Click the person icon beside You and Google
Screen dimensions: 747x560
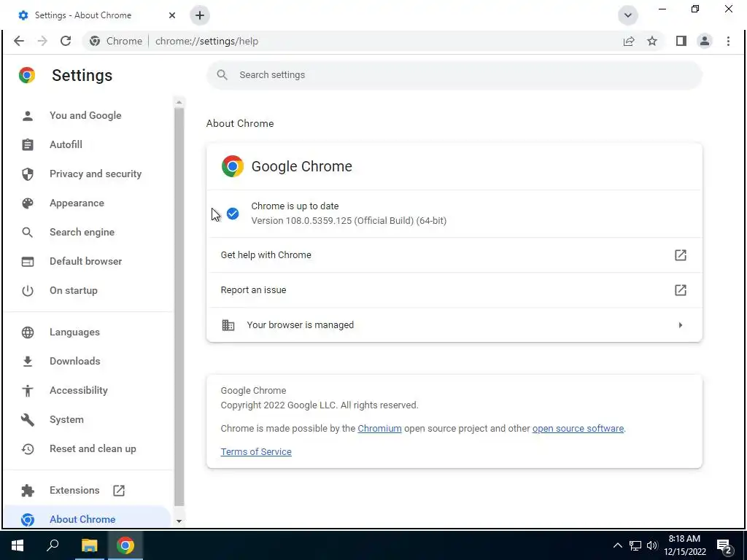pos(28,115)
